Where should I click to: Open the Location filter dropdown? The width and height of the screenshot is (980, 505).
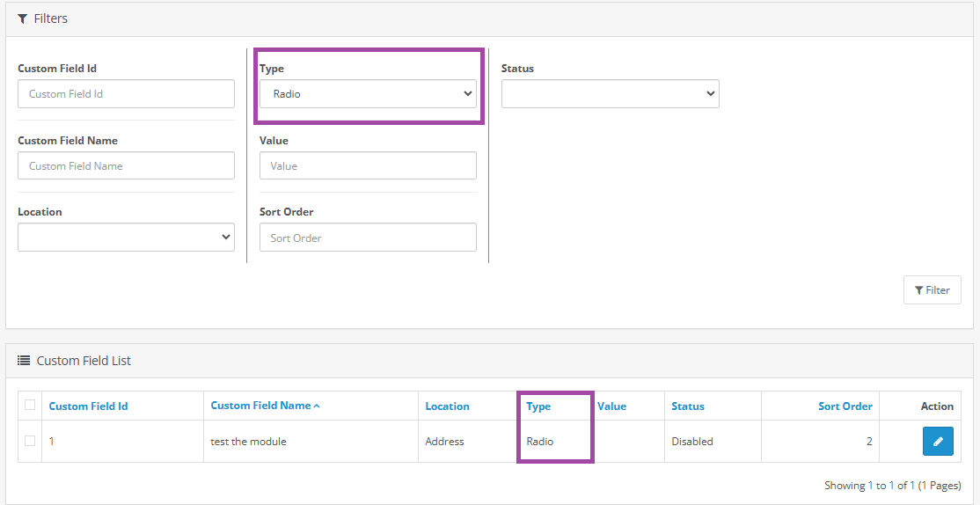[126, 238]
